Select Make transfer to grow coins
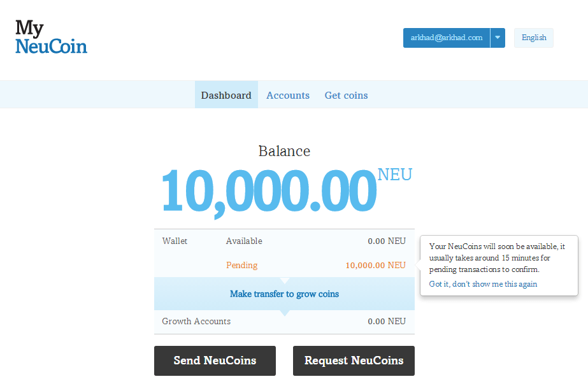The height and width of the screenshot is (386, 588). [x=284, y=294]
